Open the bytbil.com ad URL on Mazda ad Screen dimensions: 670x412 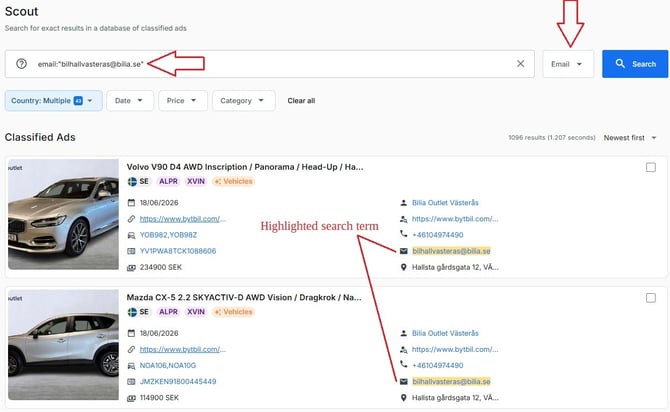coord(182,349)
